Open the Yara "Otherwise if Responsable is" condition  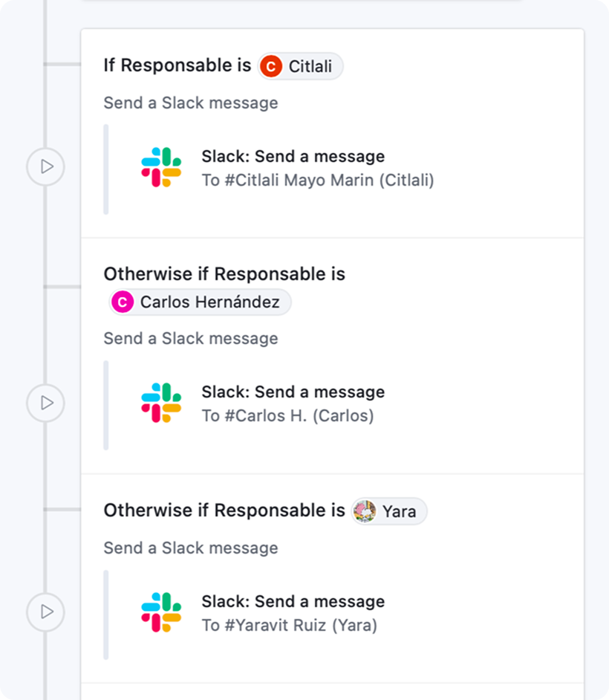click(224, 511)
